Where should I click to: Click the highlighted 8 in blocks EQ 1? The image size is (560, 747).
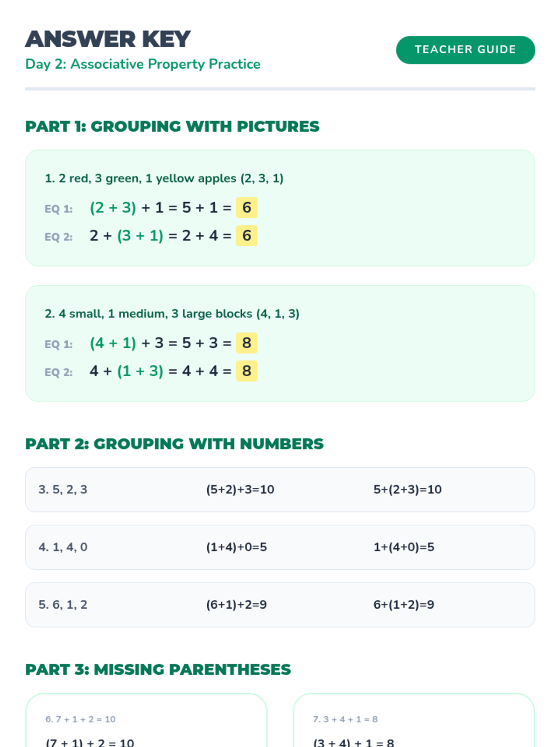coord(246,343)
